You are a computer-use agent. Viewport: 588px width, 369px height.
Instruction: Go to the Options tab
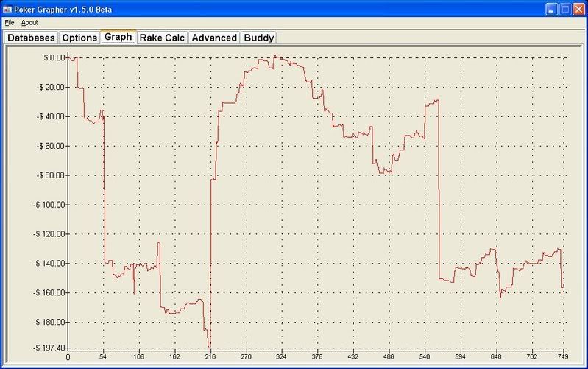tap(79, 38)
